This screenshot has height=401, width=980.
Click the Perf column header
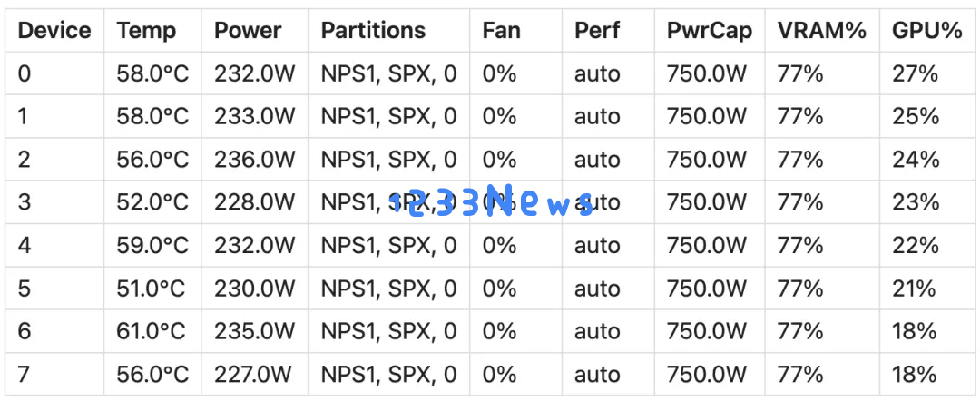pos(597,31)
